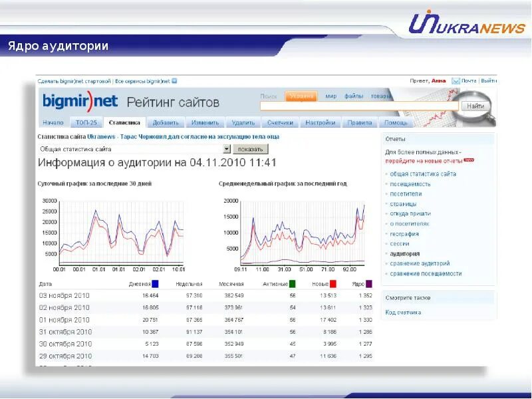Click the red Новые color swatch
This screenshot has width=532, height=399.
pyautogui.click(x=333, y=284)
